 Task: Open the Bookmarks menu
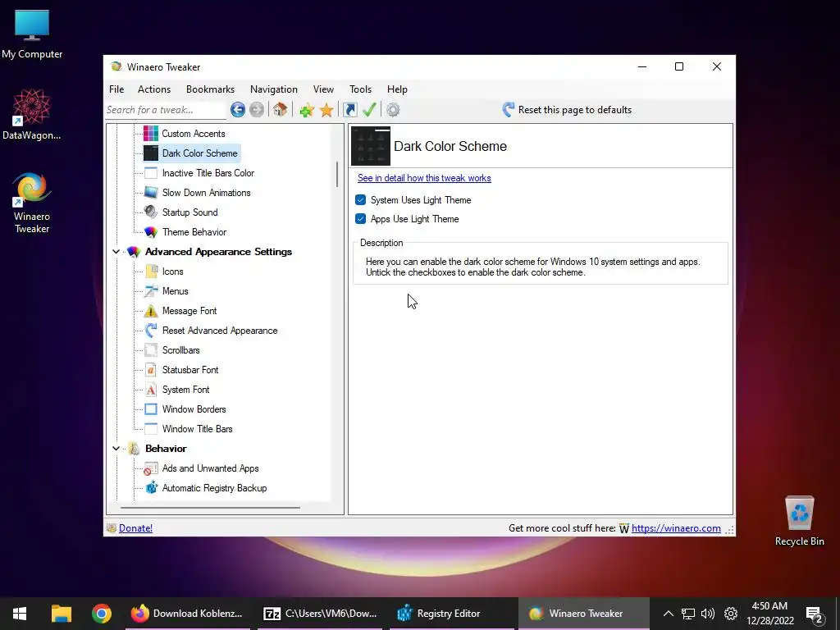211,89
